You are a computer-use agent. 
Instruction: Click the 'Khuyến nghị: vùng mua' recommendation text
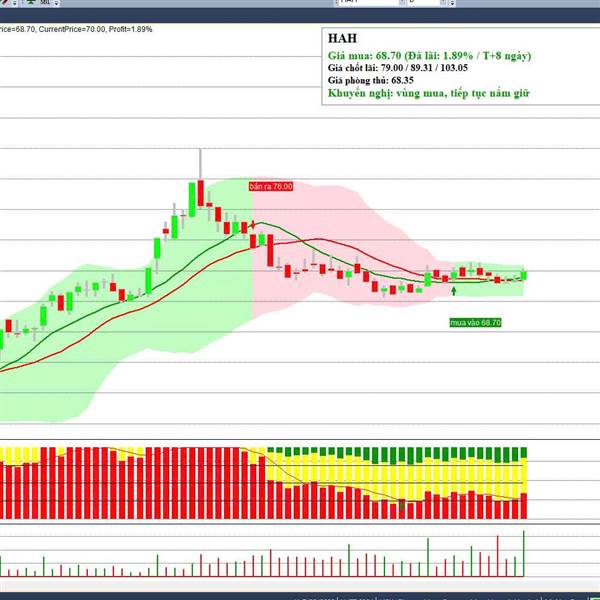[429, 93]
